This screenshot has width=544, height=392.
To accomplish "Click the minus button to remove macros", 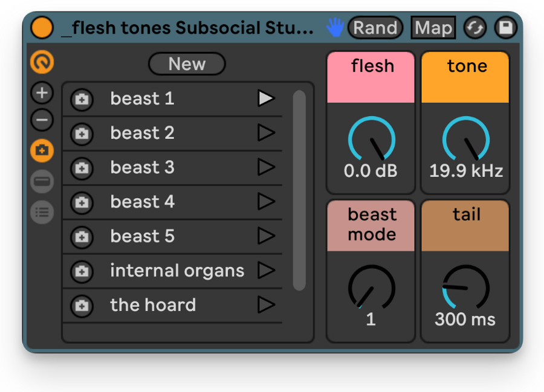I will pyautogui.click(x=42, y=120).
